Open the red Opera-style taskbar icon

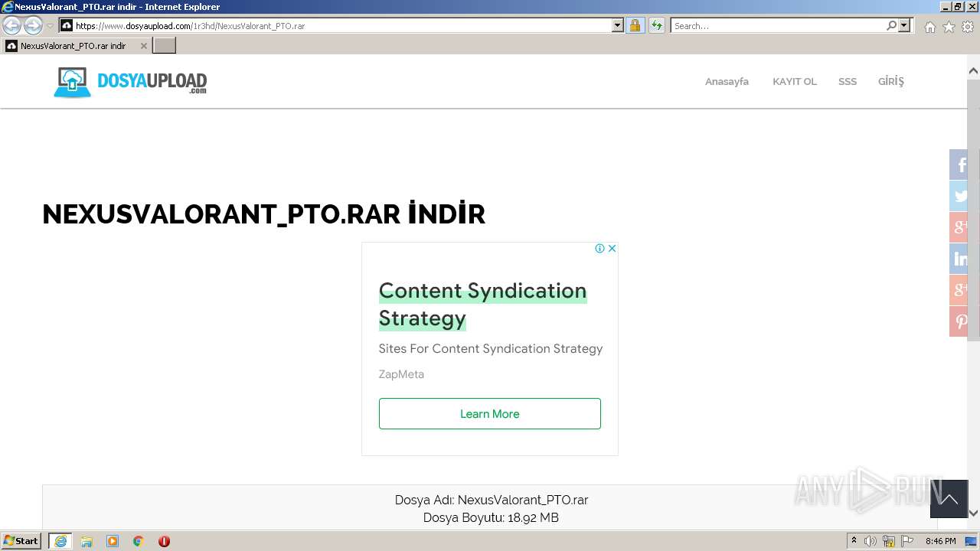[x=164, y=541]
